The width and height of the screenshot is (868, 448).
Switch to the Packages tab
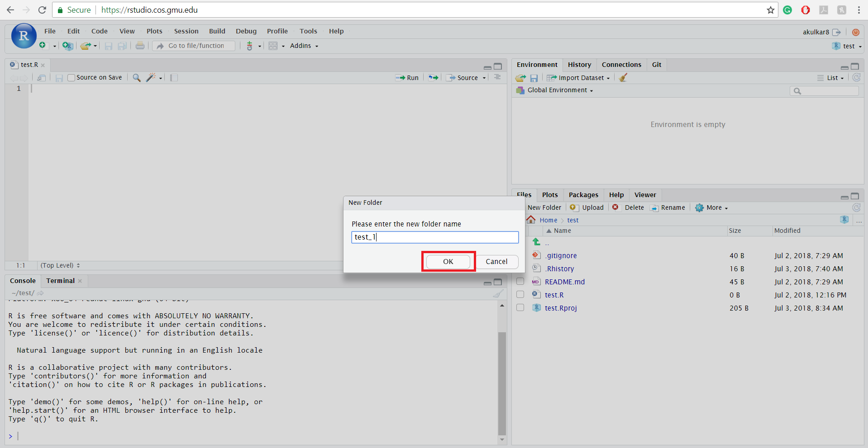[x=583, y=195]
